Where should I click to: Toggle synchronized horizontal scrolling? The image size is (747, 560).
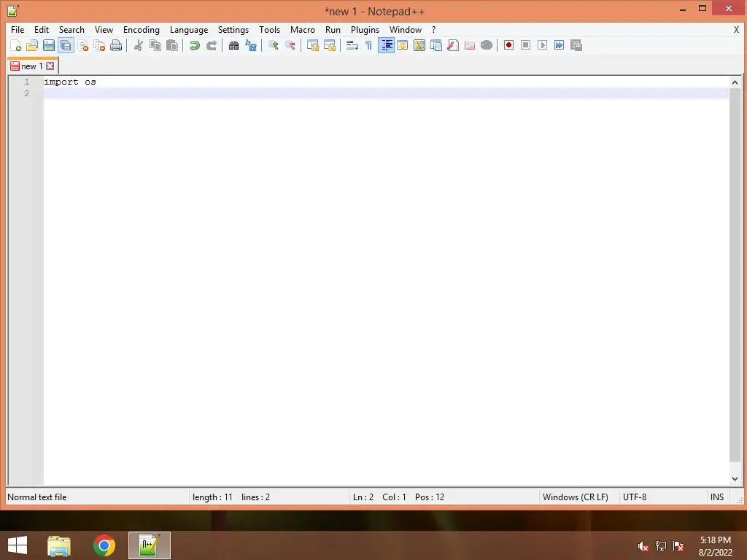click(x=329, y=45)
